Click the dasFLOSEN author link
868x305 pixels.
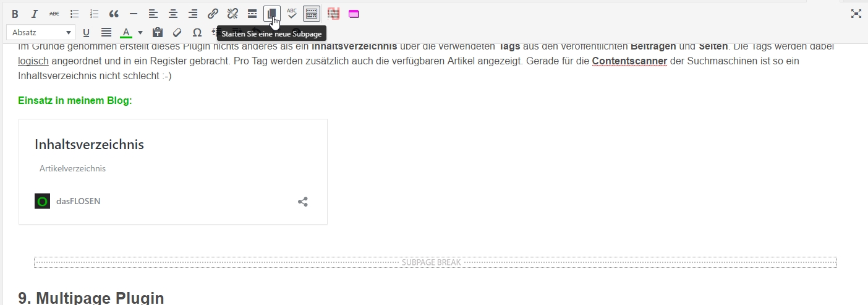[x=78, y=201]
